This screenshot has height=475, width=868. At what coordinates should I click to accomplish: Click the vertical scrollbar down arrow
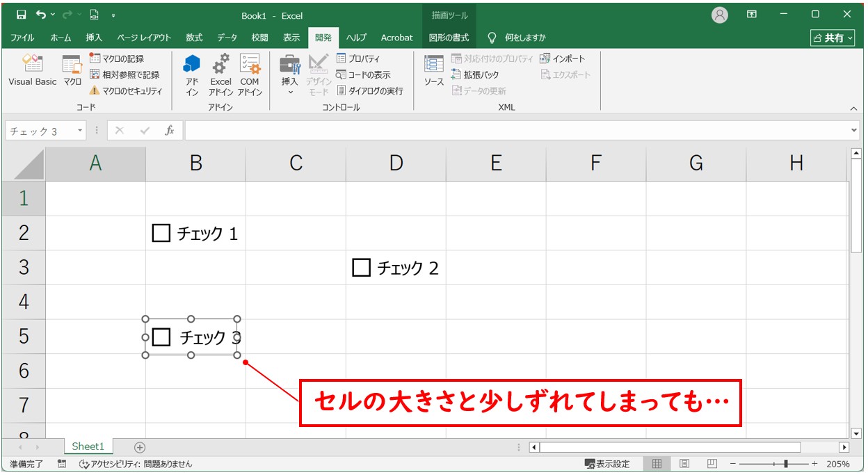pos(857,433)
